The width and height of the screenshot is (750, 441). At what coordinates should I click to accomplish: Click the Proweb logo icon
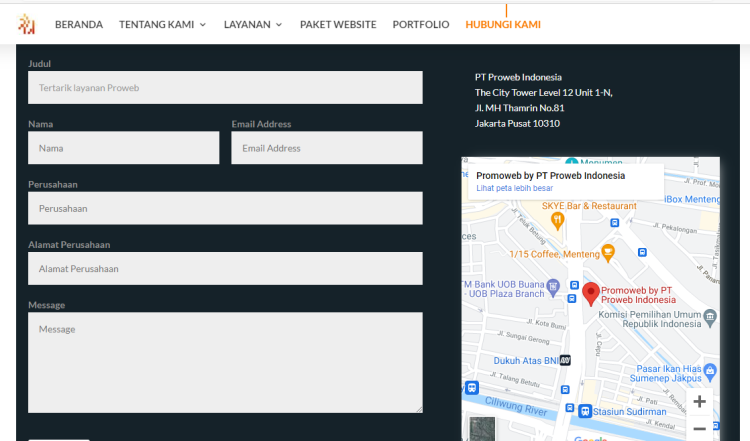26,24
